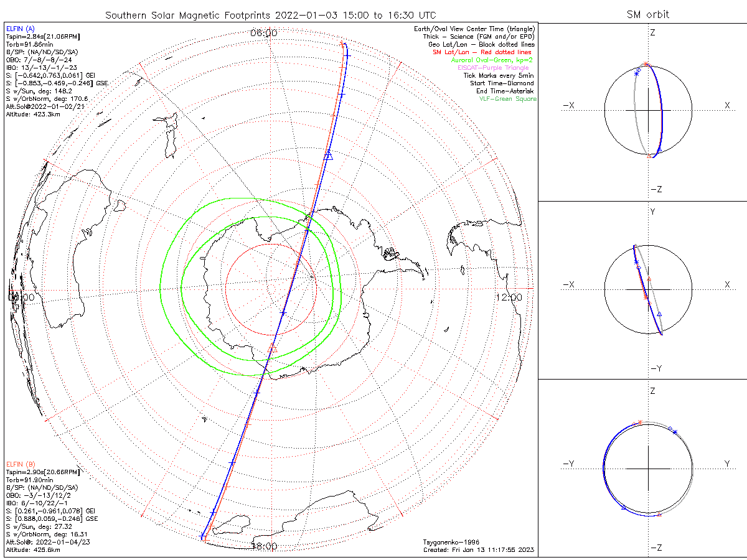Click the blue asterisk in the bottom orbit panel
The height and width of the screenshot is (560, 747).
point(675,432)
